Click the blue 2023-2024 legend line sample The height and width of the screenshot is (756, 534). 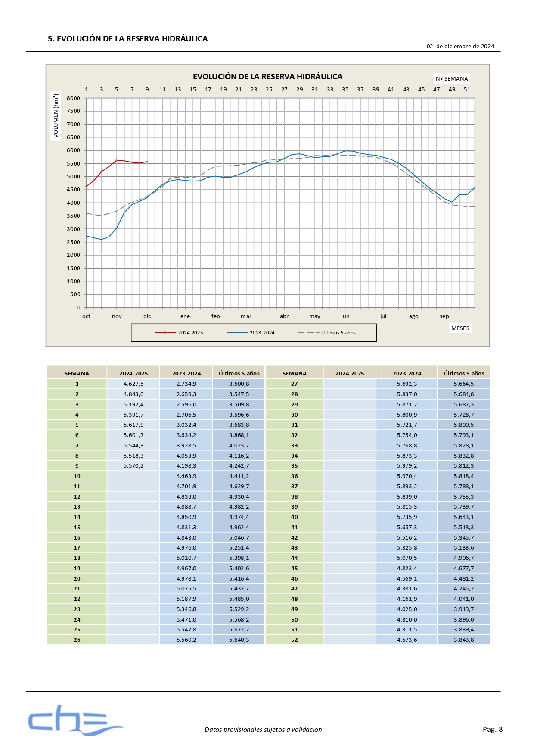click(237, 333)
